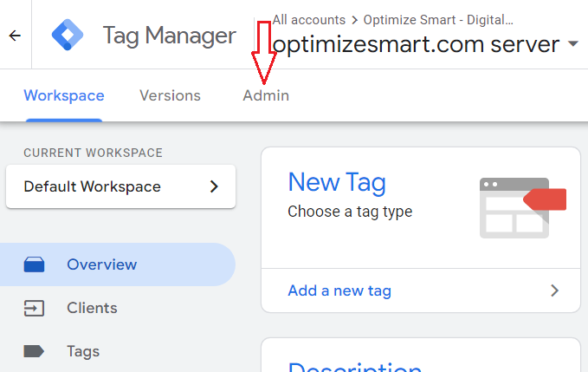
Task: Expand the container selector dropdown arrow
Action: [574, 43]
